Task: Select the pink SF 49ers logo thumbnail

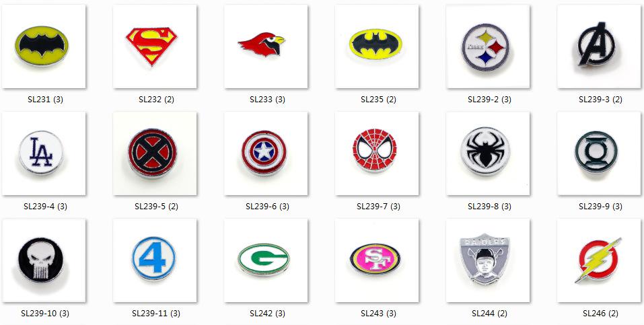Action: click(377, 260)
